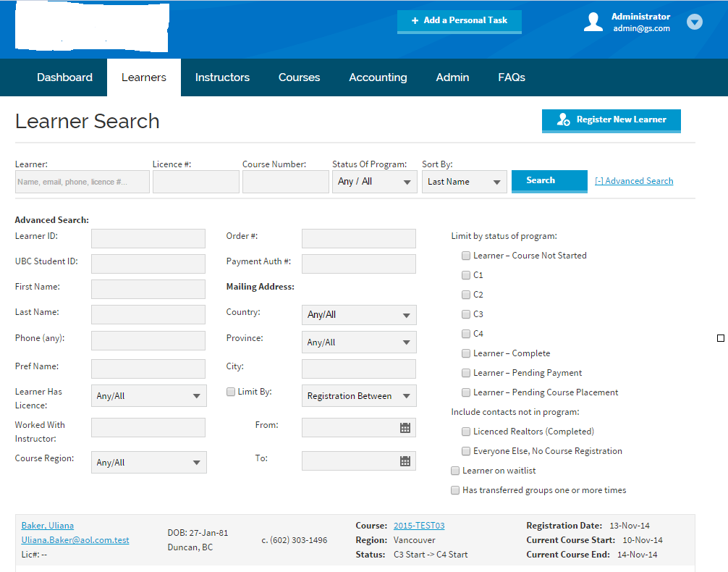The width and height of the screenshot is (728, 572).
Task: Open the To date calendar picker
Action: tap(405, 461)
